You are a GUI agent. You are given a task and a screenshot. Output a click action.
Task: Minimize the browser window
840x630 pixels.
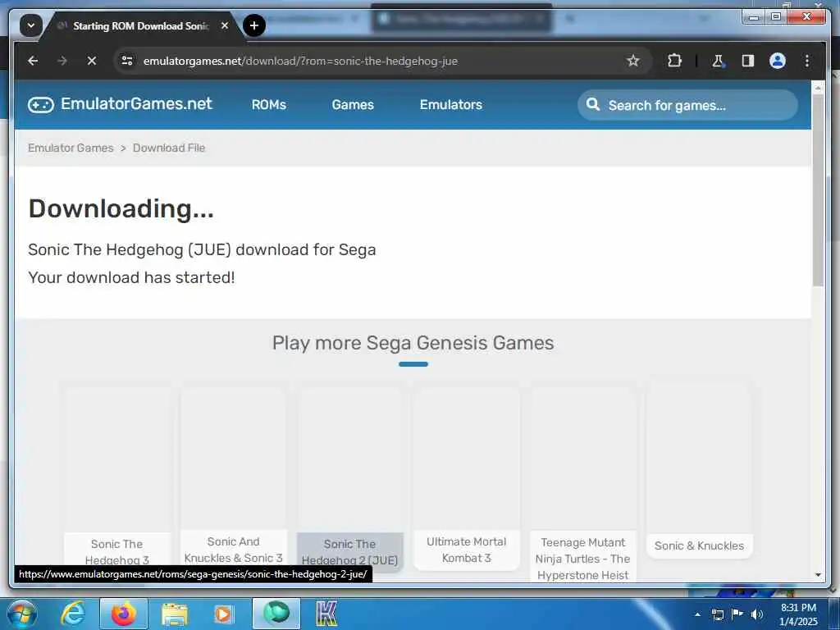[754, 16]
